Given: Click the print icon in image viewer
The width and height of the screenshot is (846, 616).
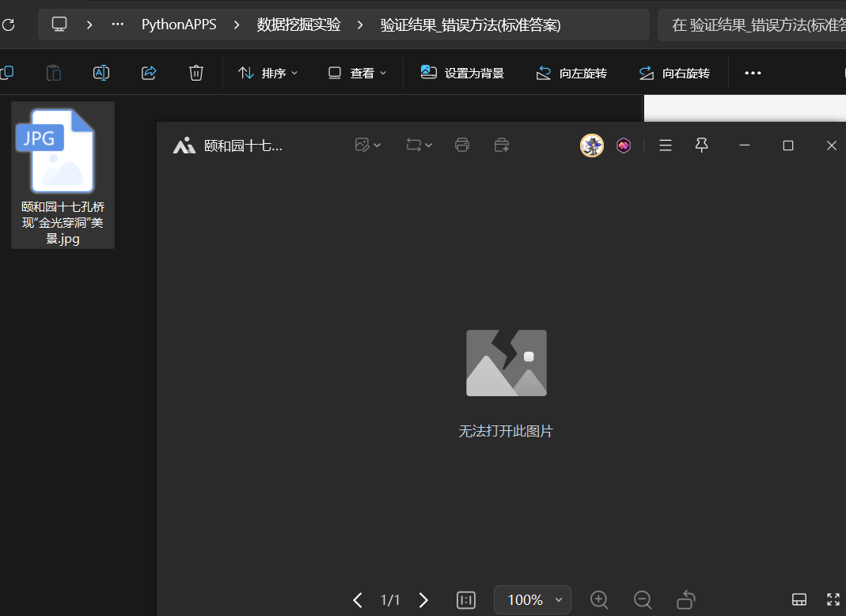Looking at the screenshot, I should tap(462, 145).
